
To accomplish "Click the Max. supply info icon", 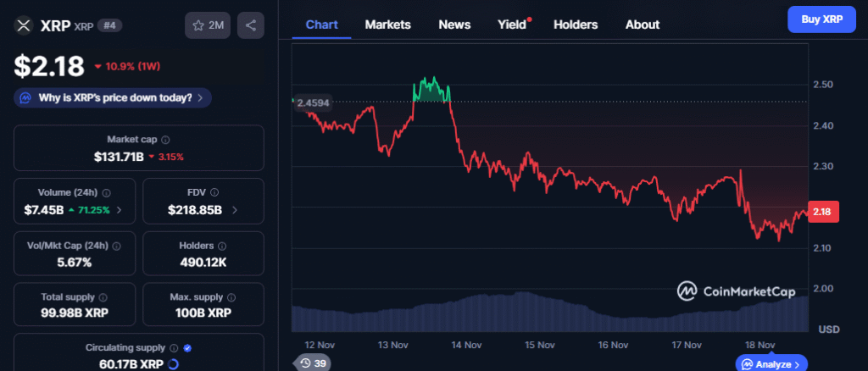I will coord(231,297).
